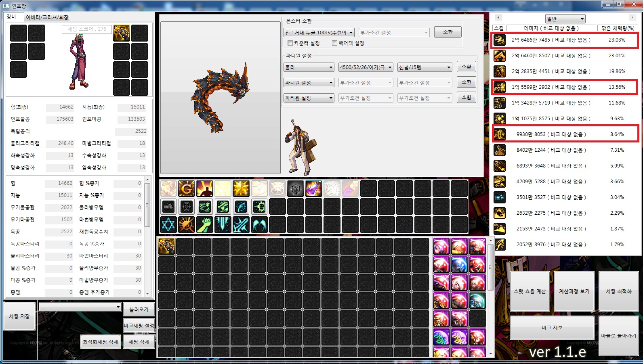643x364 pixels.
Task: Click the 스탯 효율 계산 button
Action: tap(530, 291)
